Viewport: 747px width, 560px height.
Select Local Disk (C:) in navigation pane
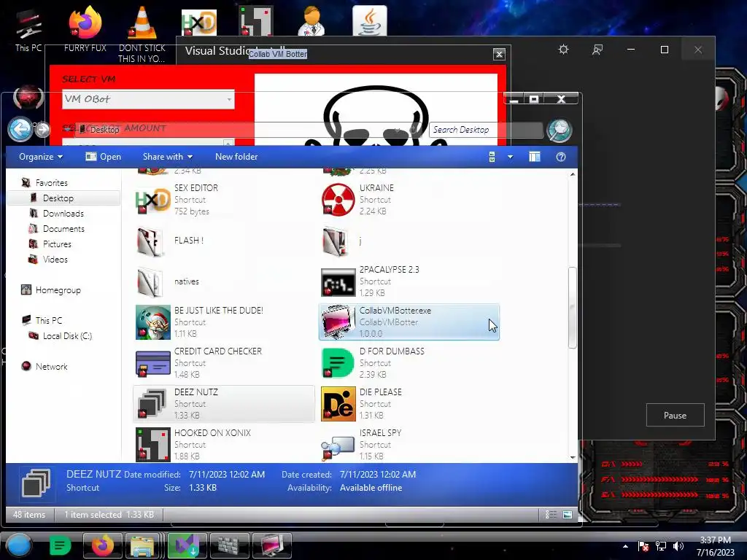pos(66,335)
